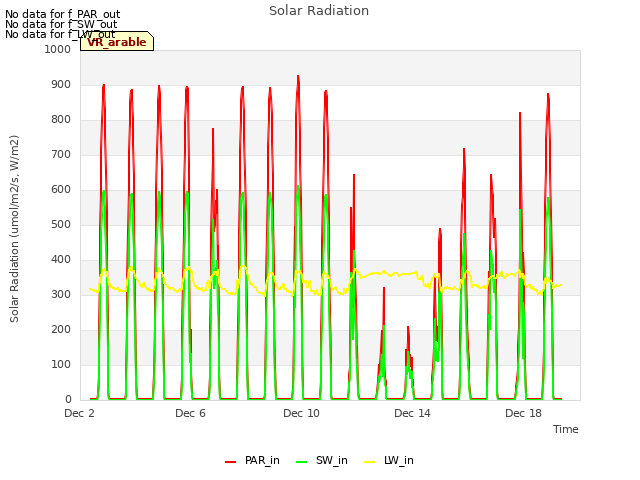
Task: Click the 400 y-axis tick label
Action: coord(61,260)
